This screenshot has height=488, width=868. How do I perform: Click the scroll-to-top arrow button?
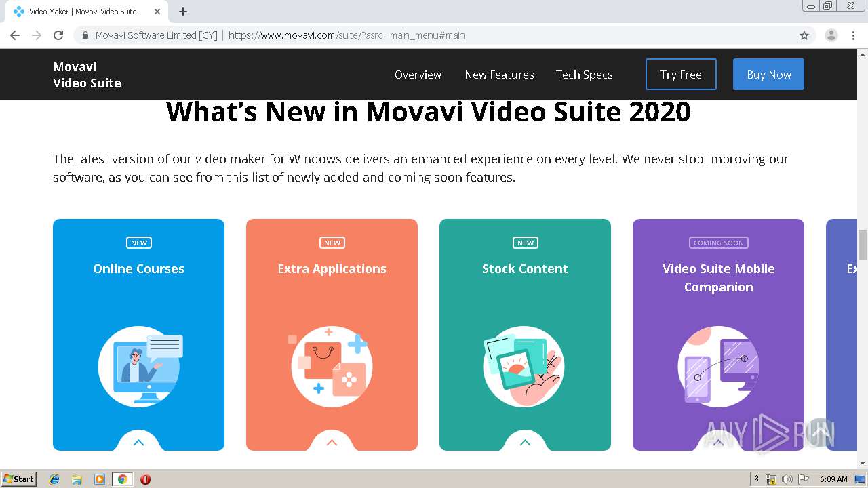point(820,432)
